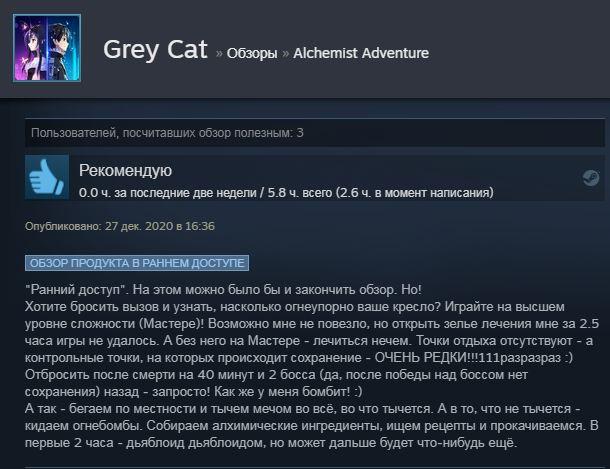Viewport: 610px width, 469px height.
Task: Open the Grey Cat profile name link
Action: tap(155, 50)
